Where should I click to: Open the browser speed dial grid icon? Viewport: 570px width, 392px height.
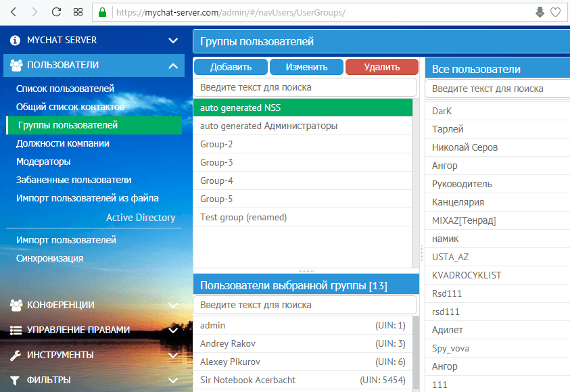click(78, 11)
